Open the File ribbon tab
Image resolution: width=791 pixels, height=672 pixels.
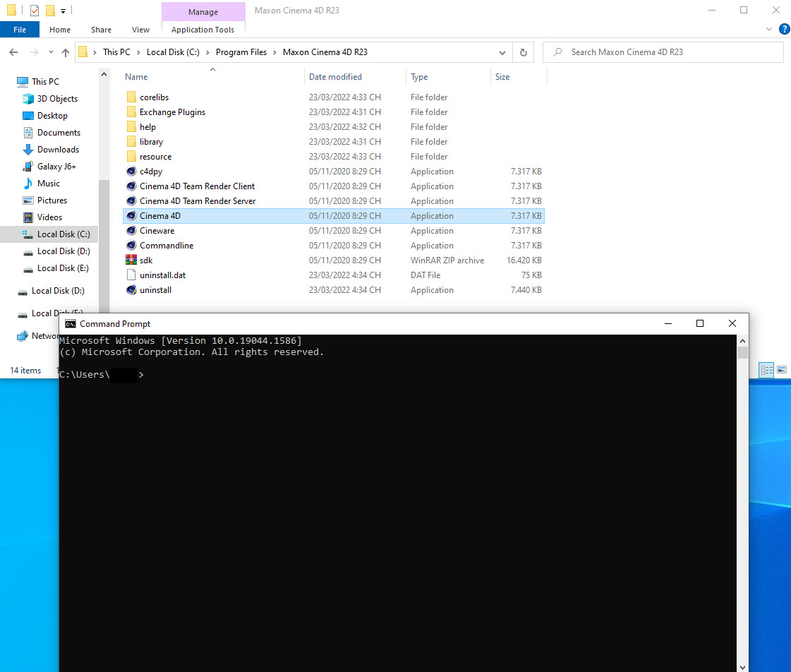[20, 30]
